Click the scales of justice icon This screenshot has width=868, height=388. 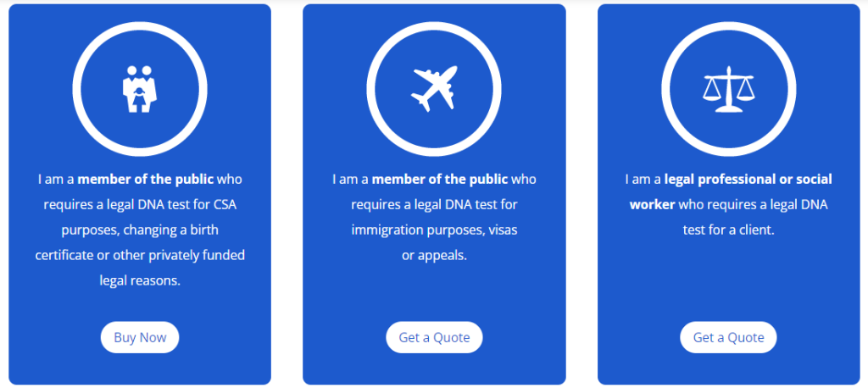728,88
